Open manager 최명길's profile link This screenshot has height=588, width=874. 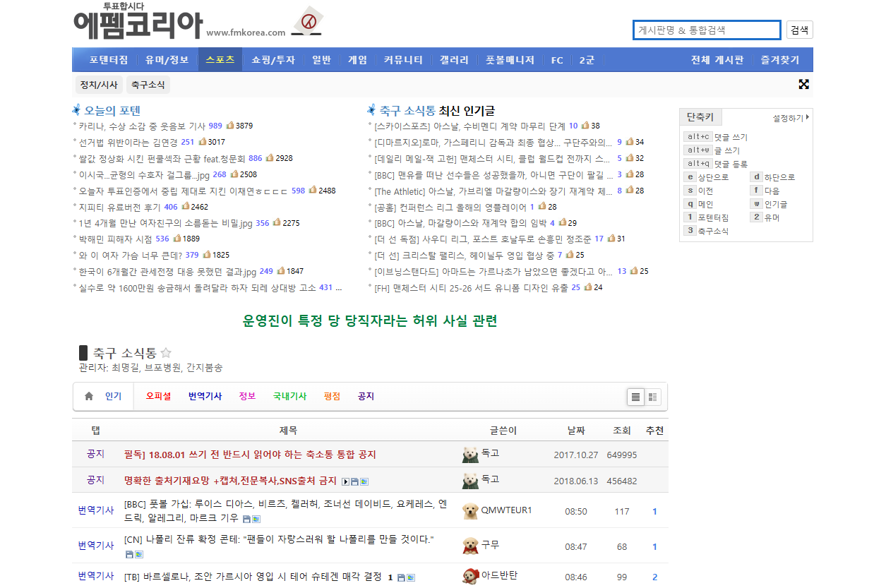click(125, 368)
